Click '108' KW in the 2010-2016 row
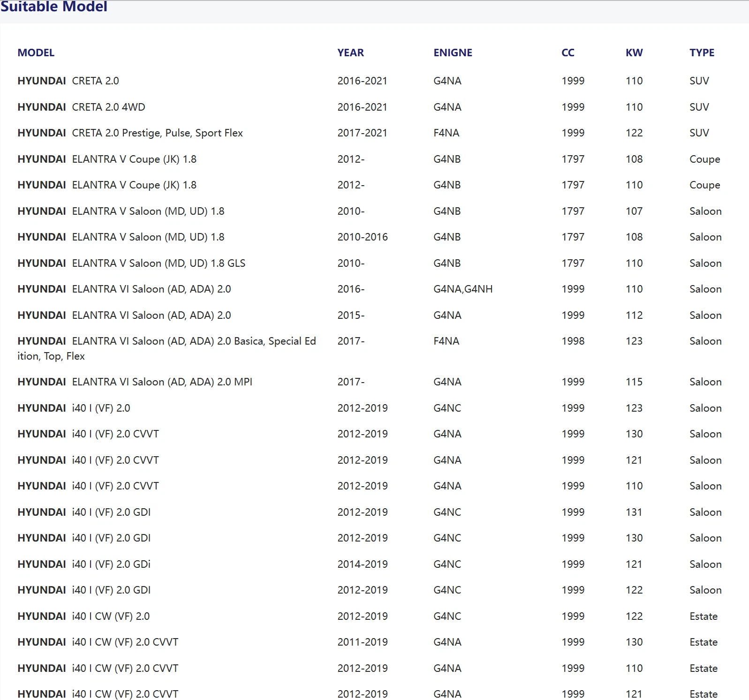The image size is (749, 700). [634, 237]
